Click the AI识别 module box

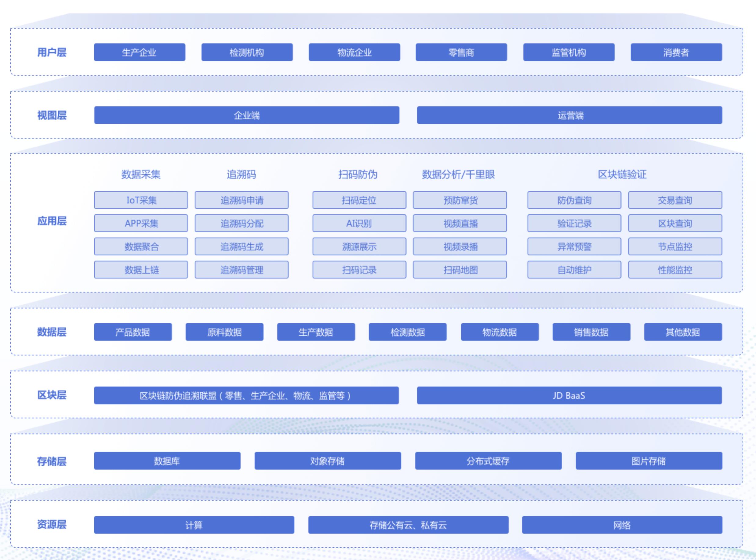(x=359, y=224)
